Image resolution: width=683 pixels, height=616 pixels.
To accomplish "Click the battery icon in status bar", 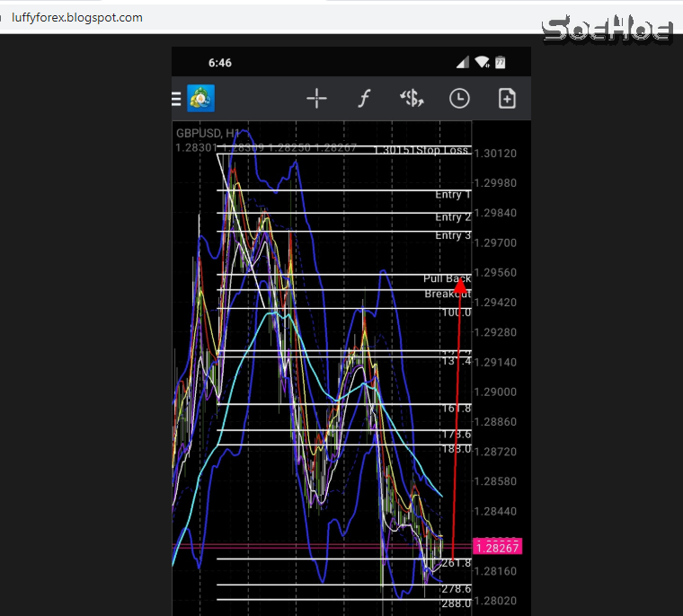I will click(x=500, y=63).
